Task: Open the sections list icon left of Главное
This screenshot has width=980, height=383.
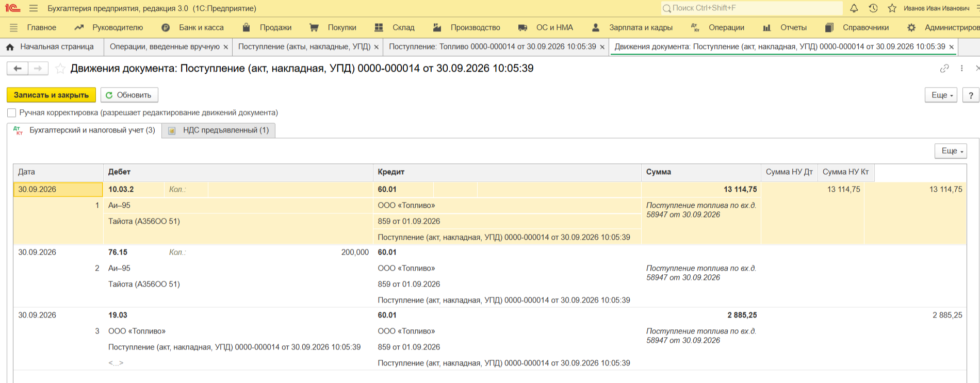Action: pos(14,27)
